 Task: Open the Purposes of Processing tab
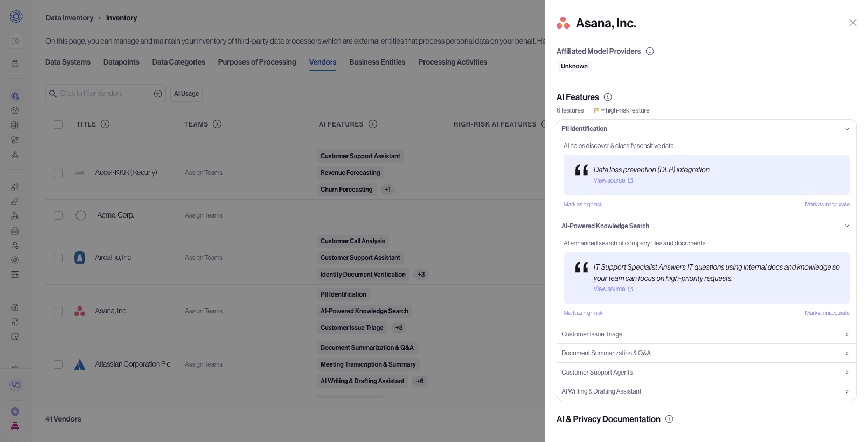tap(257, 62)
